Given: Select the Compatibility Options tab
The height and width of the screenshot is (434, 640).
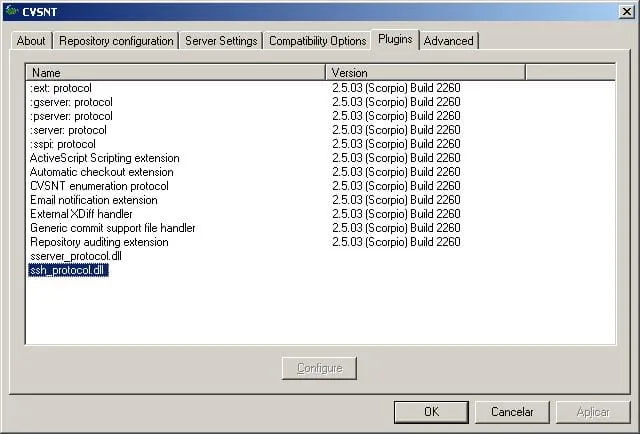Looking at the screenshot, I should coord(318,41).
